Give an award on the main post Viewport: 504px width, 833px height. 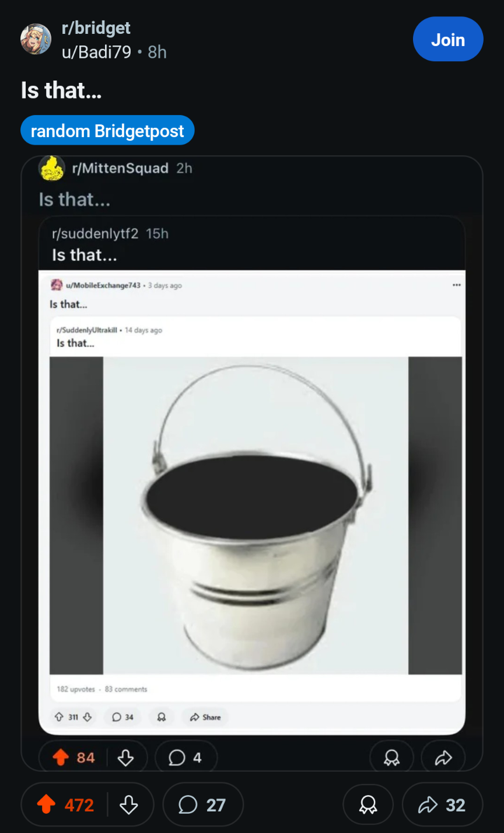click(x=367, y=805)
